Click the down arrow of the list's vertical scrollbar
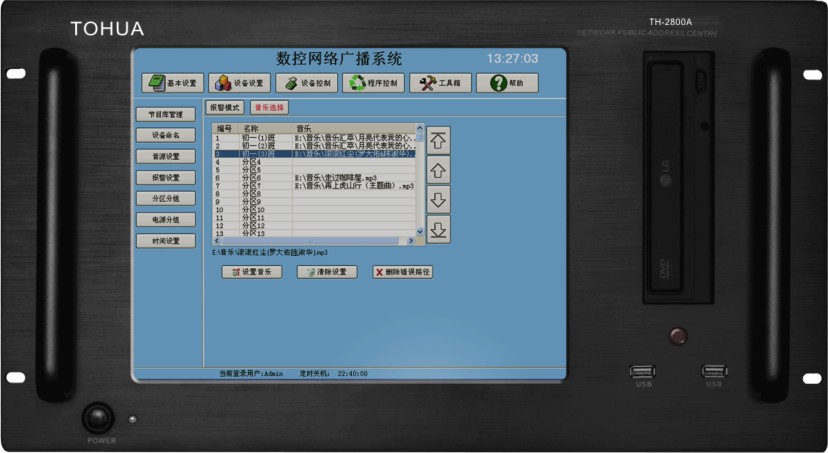 [420, 232]
